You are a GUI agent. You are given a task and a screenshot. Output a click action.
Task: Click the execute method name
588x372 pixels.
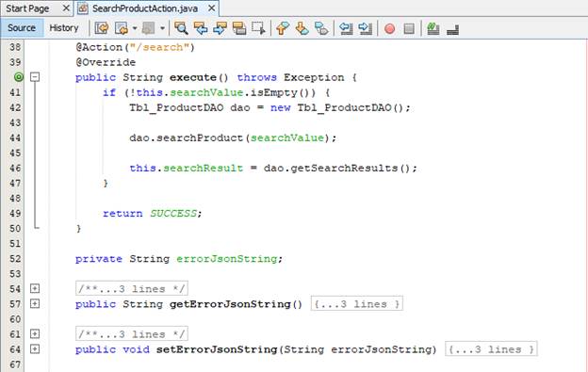(193, 77)
